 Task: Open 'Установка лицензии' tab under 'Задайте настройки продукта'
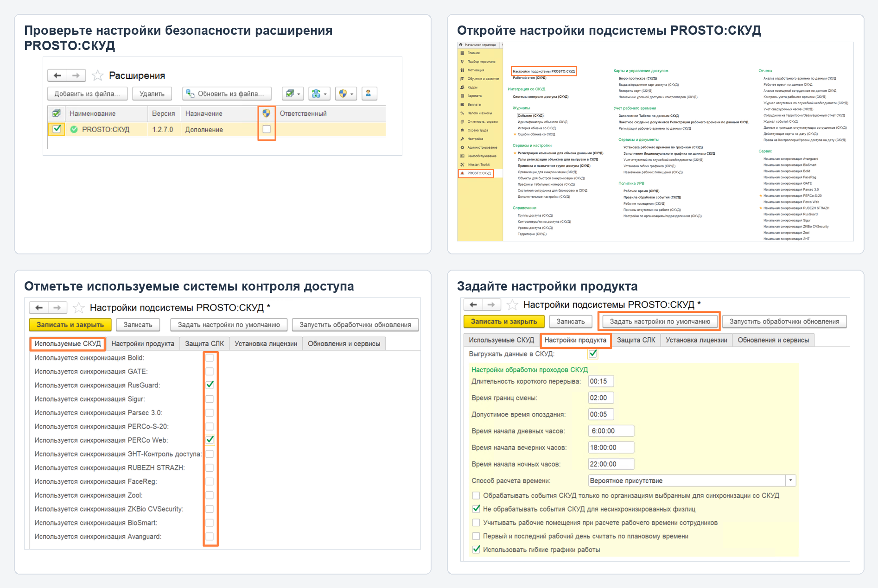coord(696,340)
